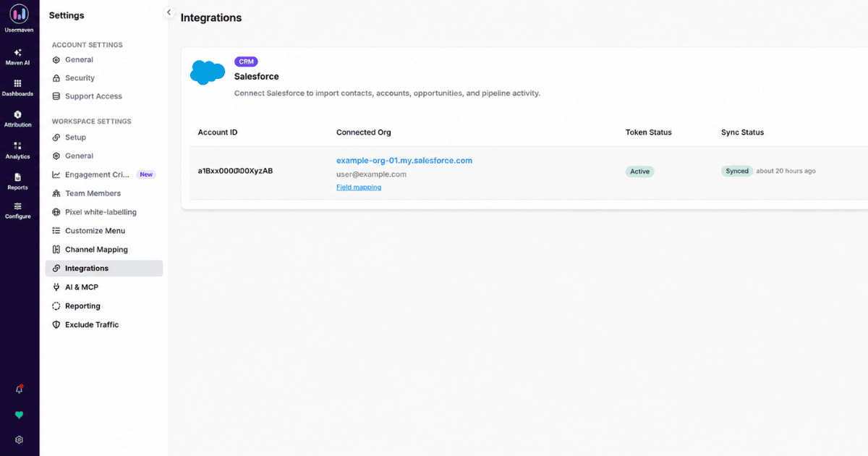Click the Active token status badge
The width and height of the screenshot is (868, 456).
[640, 172]
